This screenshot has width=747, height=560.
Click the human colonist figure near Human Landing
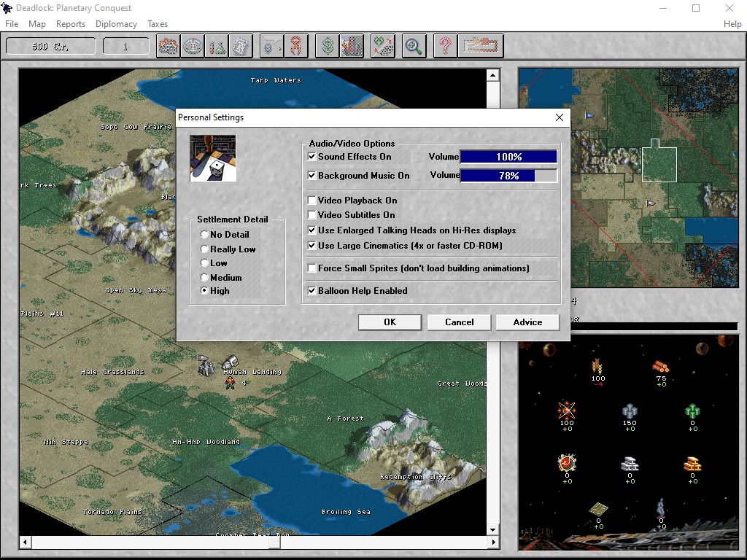tap(230, 383)
